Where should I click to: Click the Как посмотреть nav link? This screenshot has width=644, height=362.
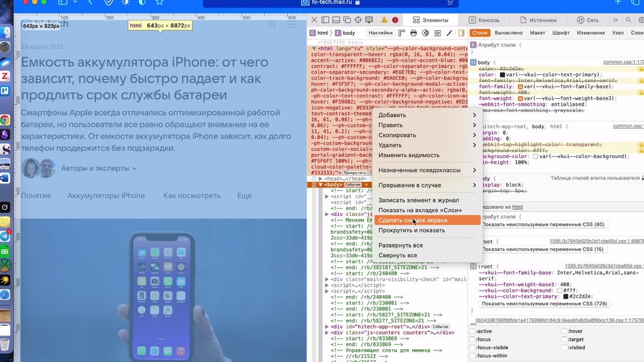coord(192,196)
